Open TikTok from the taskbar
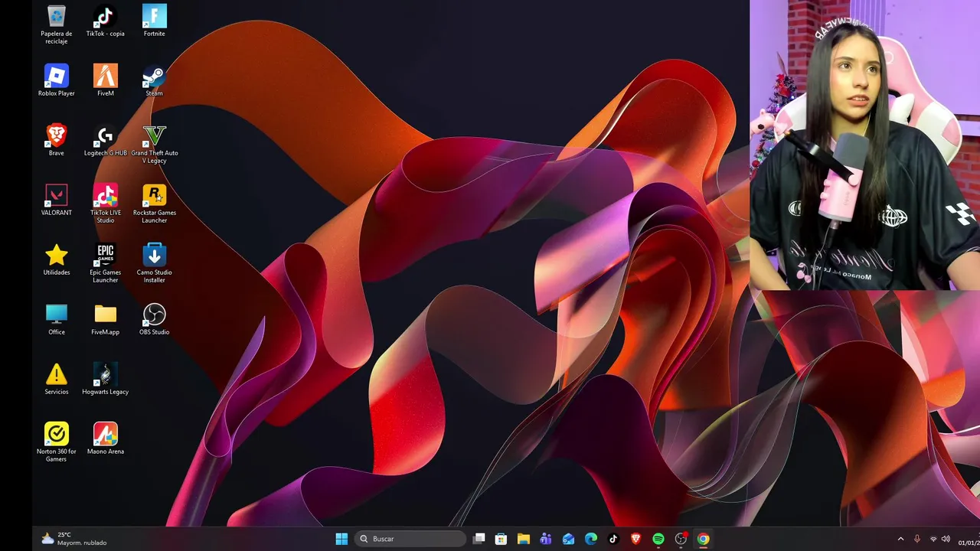The width and height of the screenshot is (980, 551). [x=613, y=539]
